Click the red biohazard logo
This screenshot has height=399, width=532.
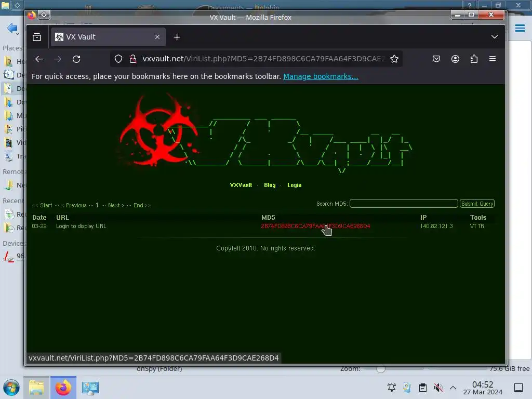159,130
